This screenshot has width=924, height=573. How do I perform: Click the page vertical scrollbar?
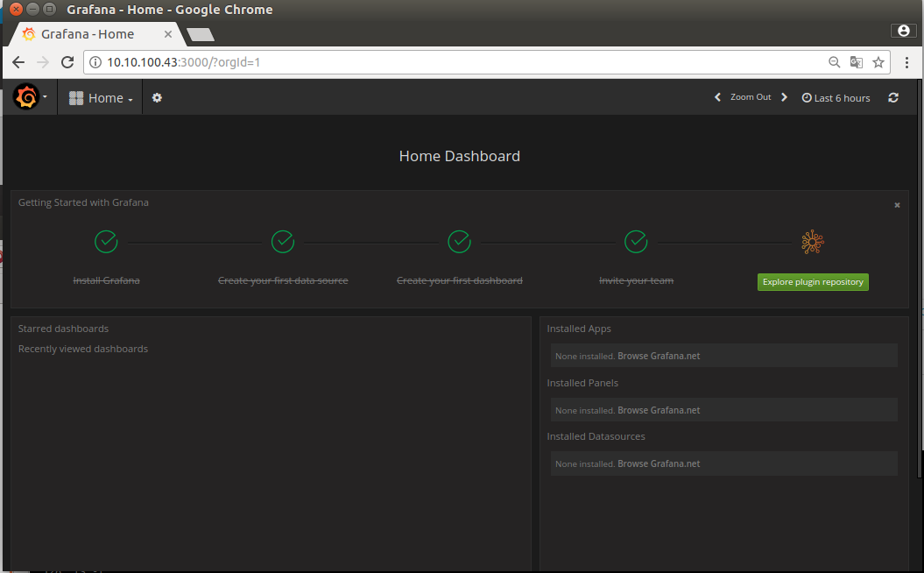pos(920,277)
